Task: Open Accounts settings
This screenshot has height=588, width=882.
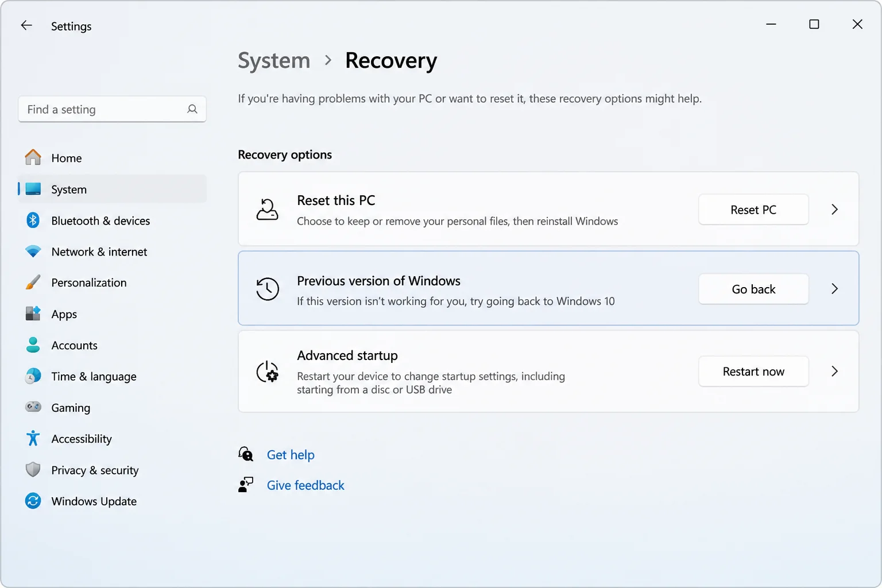Action: 113,345
